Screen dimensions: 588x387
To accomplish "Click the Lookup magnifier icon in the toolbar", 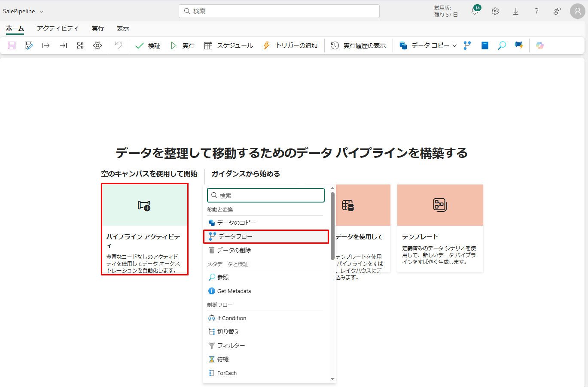I will click(502, 45).
